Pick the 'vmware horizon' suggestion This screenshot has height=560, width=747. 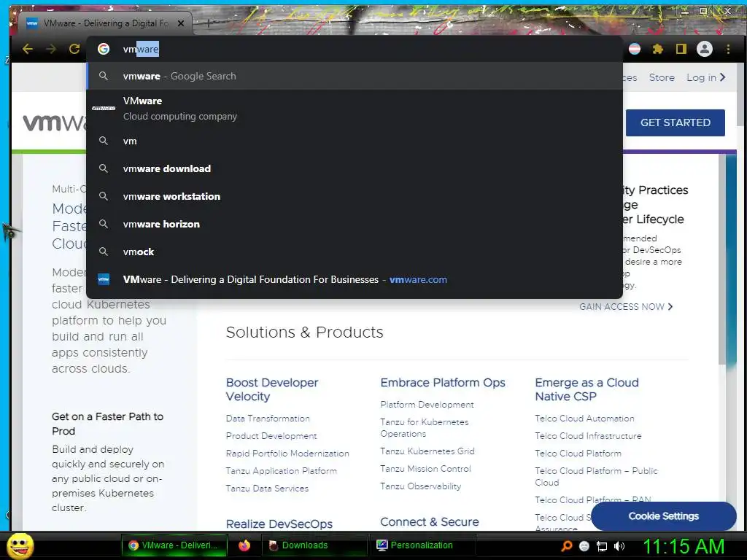[355, 224]
